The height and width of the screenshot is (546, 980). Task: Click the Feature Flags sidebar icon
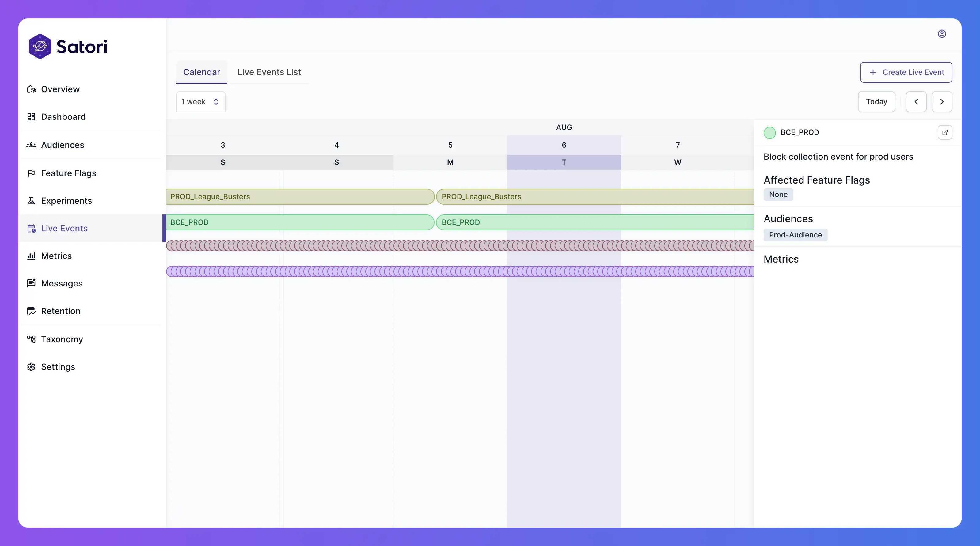31,173
